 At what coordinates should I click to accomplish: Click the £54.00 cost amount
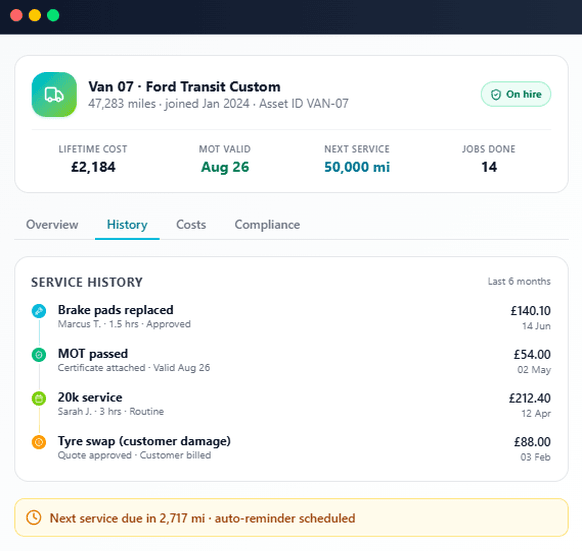[x=532, y=355]
